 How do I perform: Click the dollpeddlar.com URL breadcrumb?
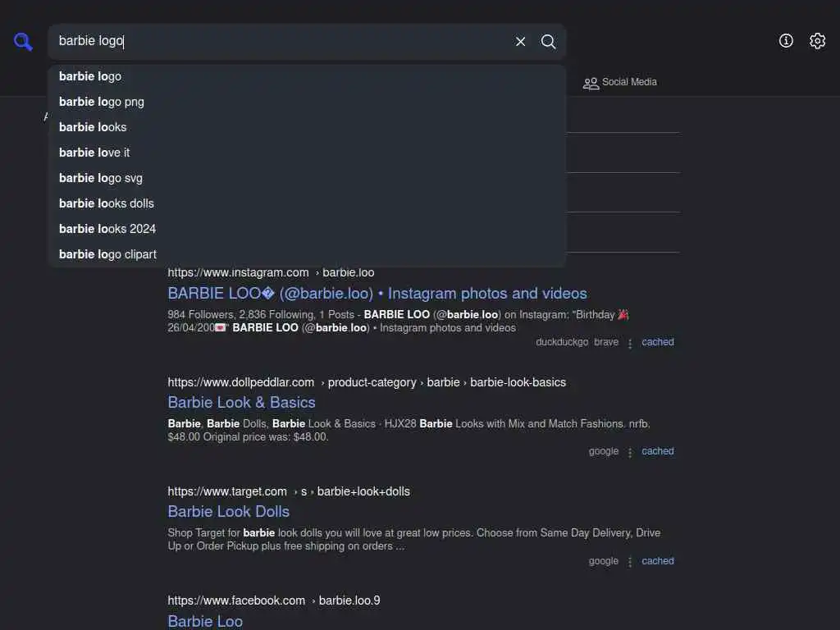(367, 382)
